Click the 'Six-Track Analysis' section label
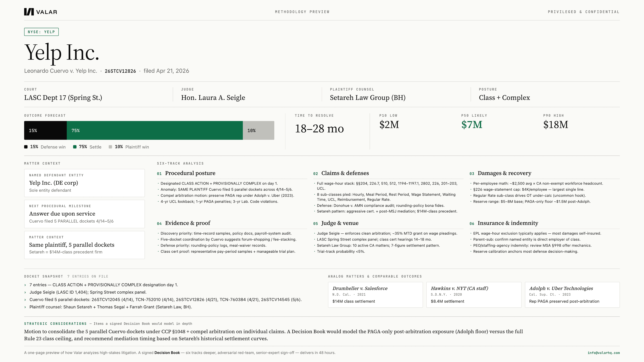This screenshot has width=644, height=362. 180,163
